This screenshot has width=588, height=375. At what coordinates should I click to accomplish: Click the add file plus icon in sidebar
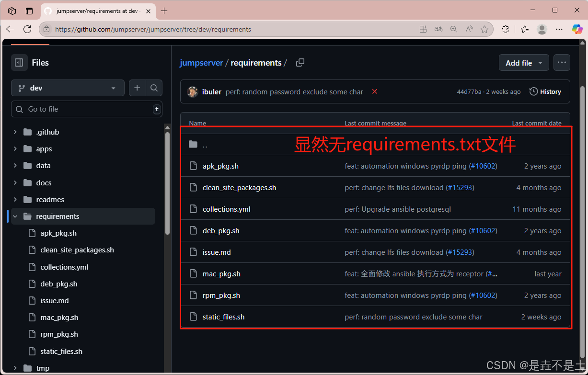[137, 88]
